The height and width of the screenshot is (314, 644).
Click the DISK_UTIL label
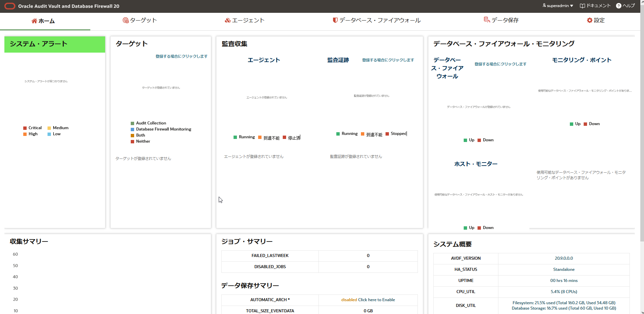[466, 306]
